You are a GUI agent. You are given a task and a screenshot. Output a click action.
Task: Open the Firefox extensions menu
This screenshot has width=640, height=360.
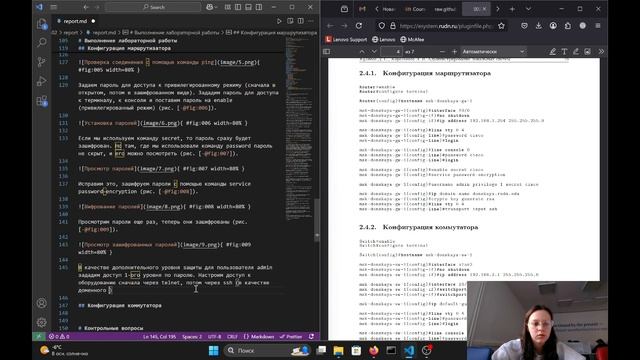click(568, 26)
